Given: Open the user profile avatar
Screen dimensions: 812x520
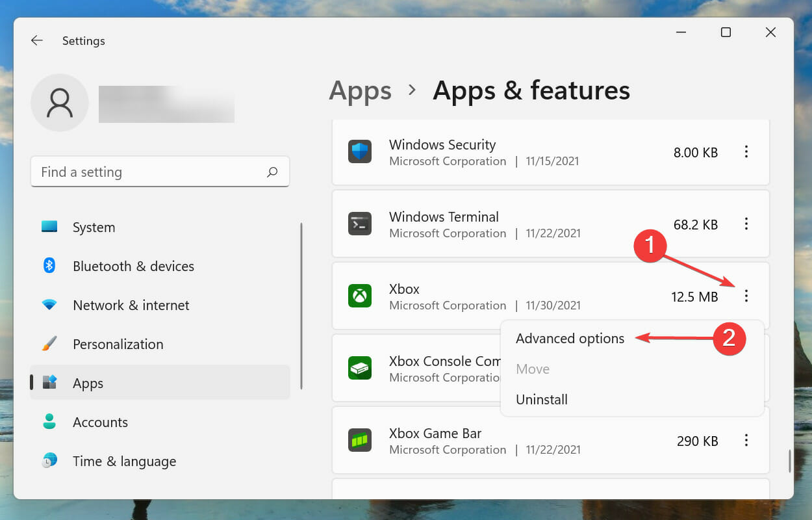Looking at the screenshot, I should pyautogui.click(x=60, y=103).
